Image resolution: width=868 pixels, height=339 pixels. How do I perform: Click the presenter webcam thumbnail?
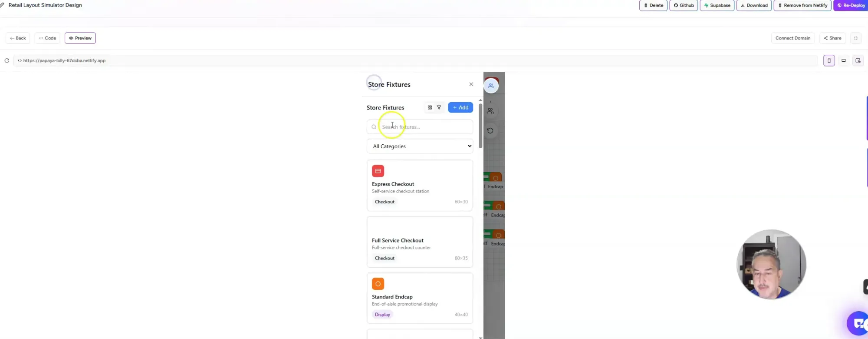click(771, 264)
